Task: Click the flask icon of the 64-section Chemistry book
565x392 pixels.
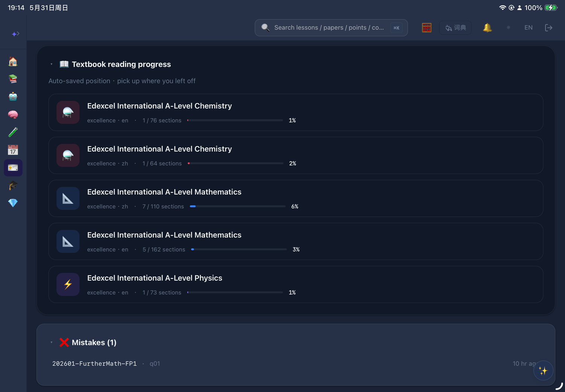Action: coord(68,155)
